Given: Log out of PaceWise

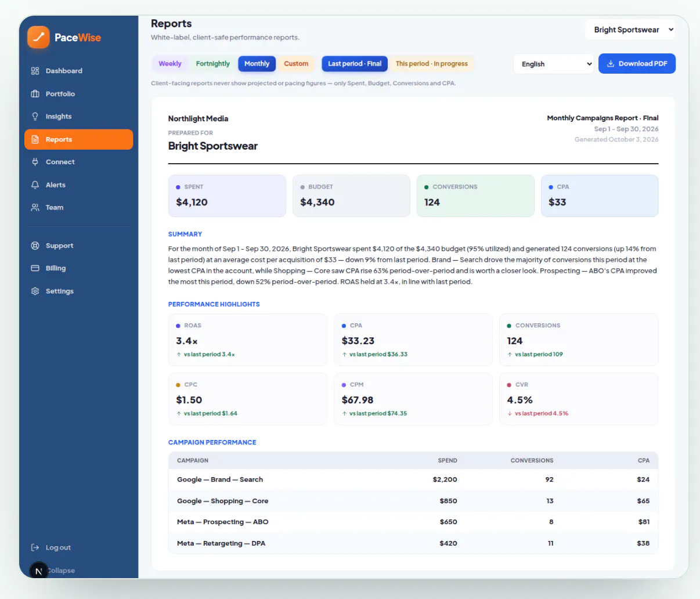Looking at the screenshot, I should click(79, 547).
